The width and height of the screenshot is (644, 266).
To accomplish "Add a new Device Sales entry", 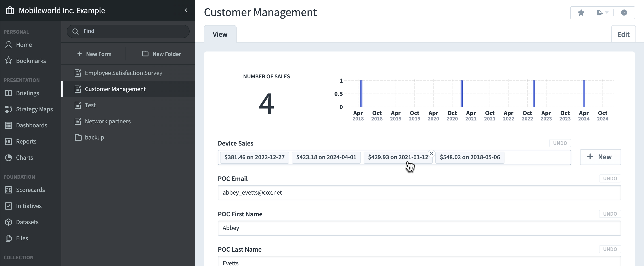I will 600,157.
